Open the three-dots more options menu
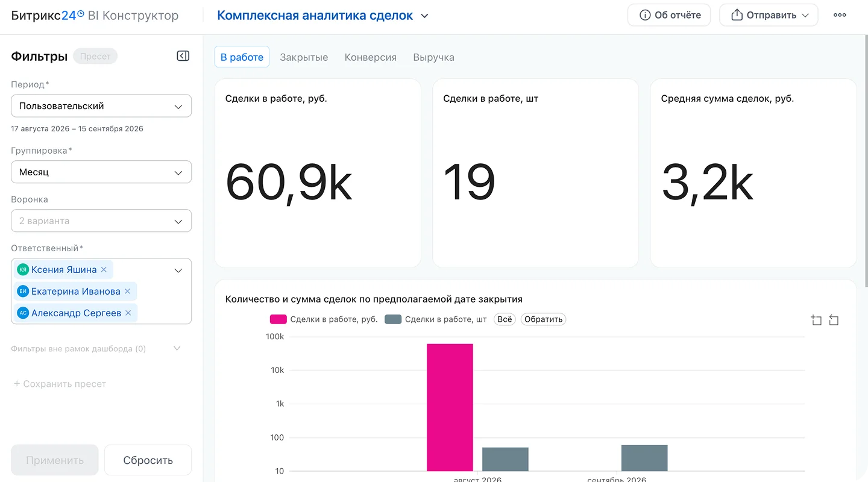The width and height of the screenshot is (868, 482). pyautogui.click(x=840, y=15)
